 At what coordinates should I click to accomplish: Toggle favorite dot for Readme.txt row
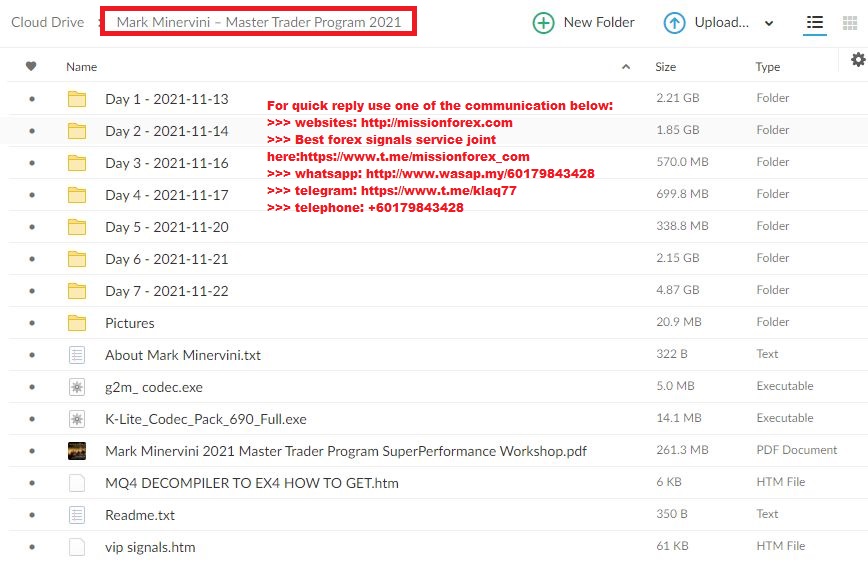tap(32, 515)
